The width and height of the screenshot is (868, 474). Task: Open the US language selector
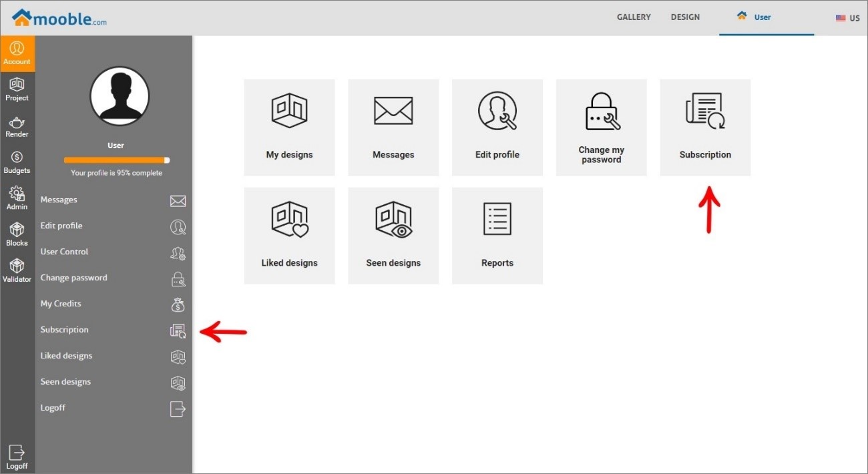pyautogui.click(x=848, y=18)
